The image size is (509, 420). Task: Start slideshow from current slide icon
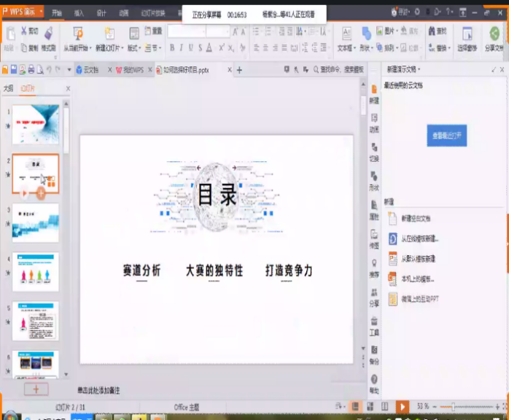(x=78, y=33)
